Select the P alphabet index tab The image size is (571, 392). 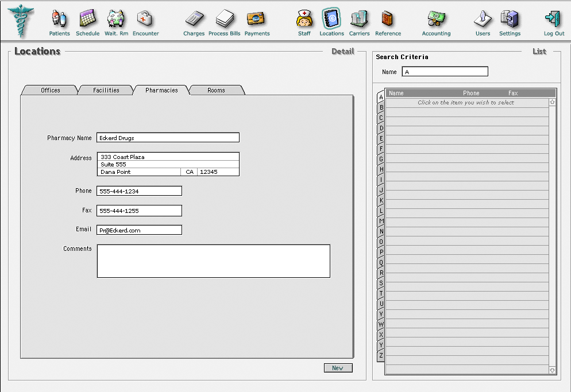381,252
